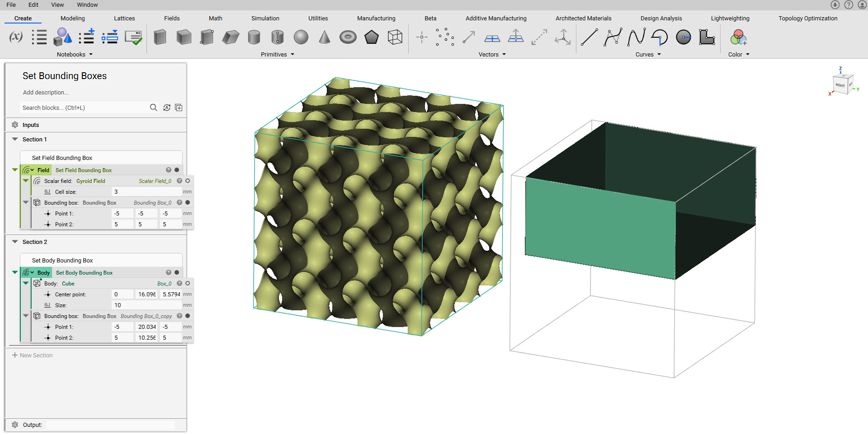The image size is (868, 435).
Task: Collapse the Scalar field Gyroid Field input
Action: click(26, 181)
